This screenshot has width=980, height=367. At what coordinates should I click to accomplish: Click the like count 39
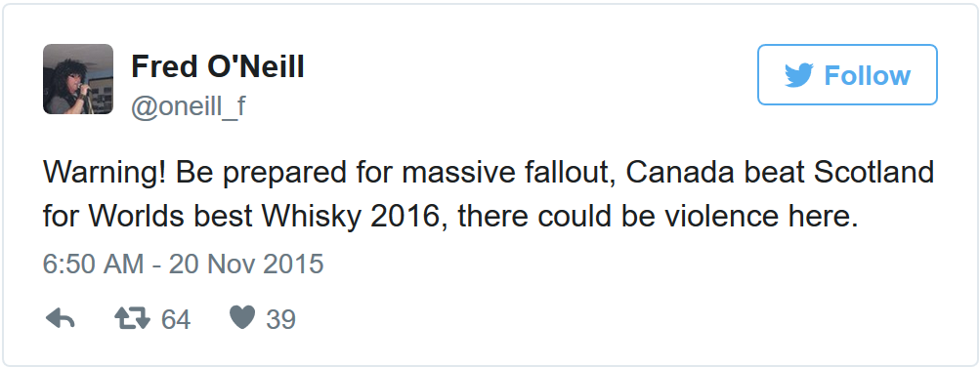[280, 319]
